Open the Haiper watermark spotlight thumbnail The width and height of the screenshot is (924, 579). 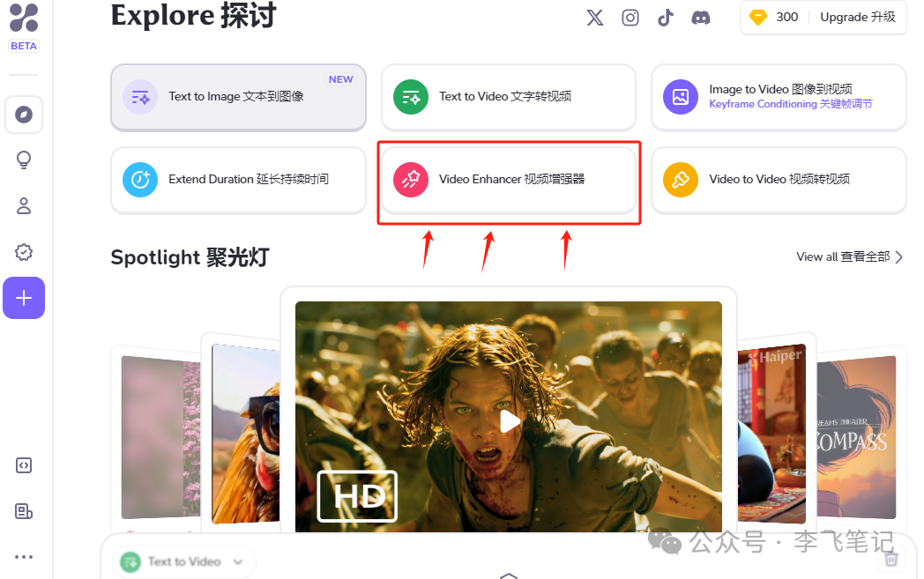point(771,434)
